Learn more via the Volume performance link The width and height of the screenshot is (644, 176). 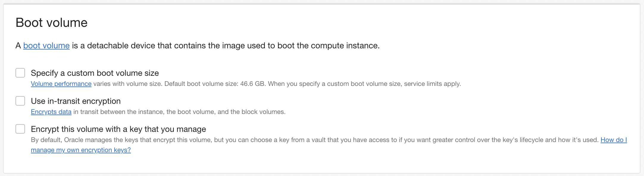click(x=61, y=84)
